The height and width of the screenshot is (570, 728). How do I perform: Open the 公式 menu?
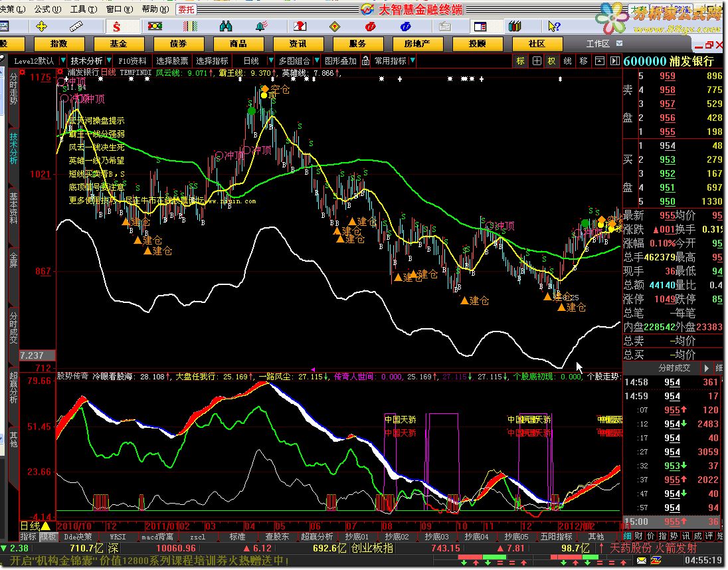tap(48, 9)
